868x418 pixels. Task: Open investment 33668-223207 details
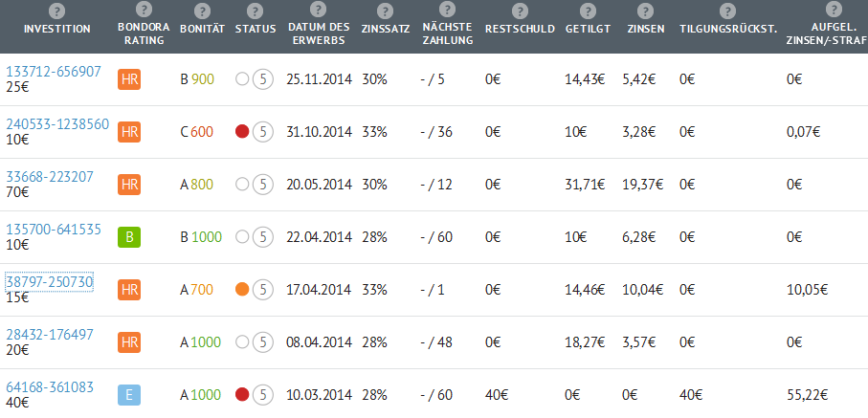coord(50,177)
